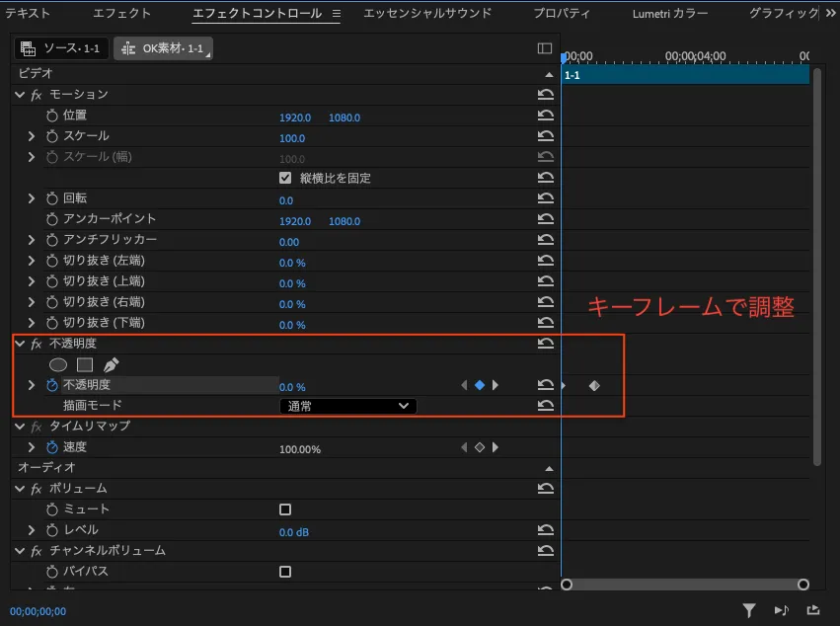Expand the スケール property
The height and width of the screenshot is (626, 840).
pos(32,136)
